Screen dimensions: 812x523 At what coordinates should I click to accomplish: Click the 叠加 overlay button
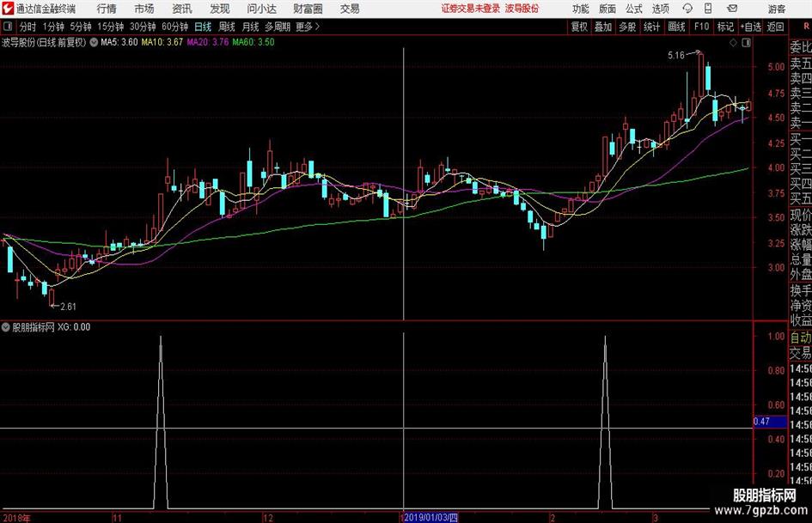coord(603,27)
